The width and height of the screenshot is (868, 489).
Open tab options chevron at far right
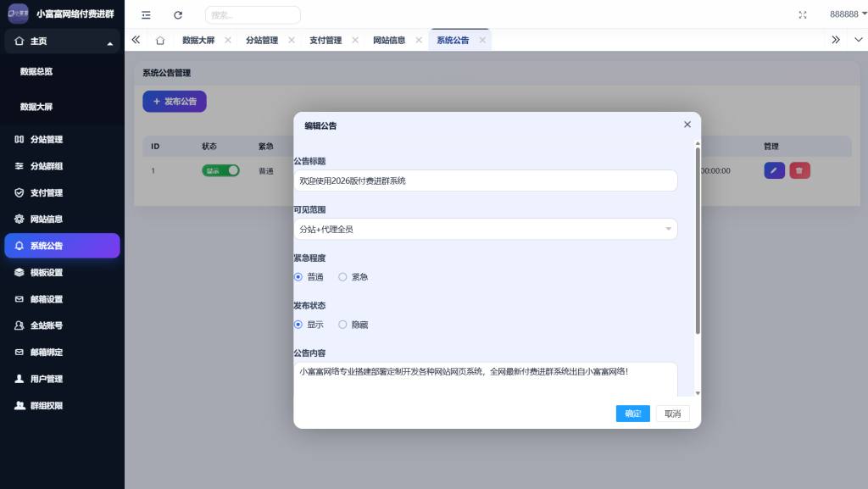(x=858, y=40)
